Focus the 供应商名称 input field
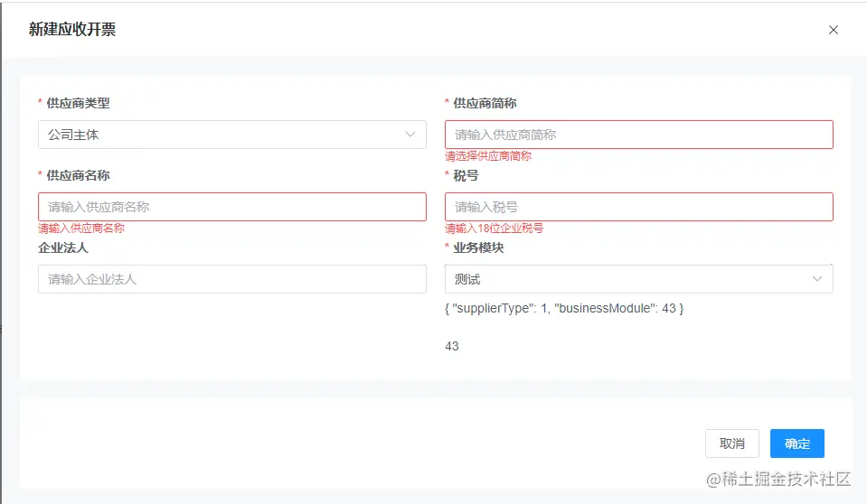Viewport: 867px width, 504px height. (232, 207)
